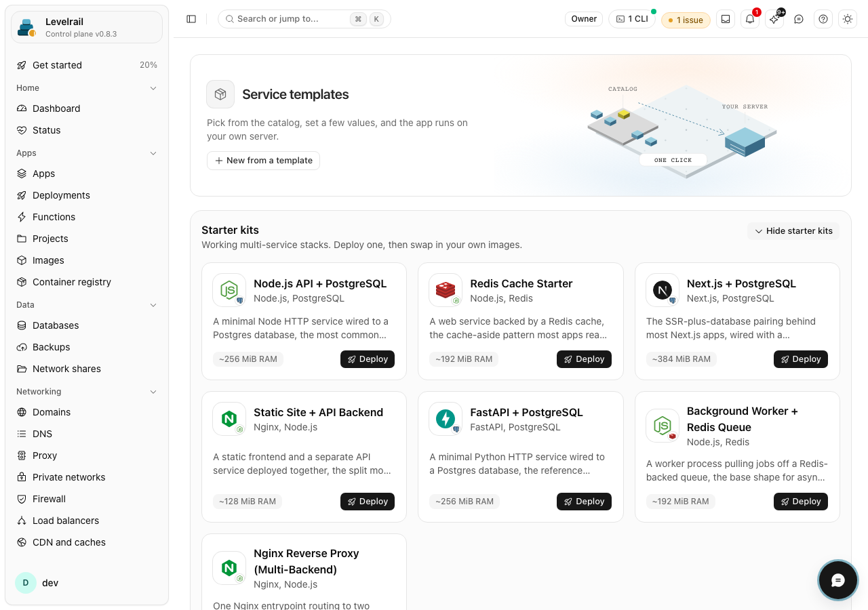
Task: Click the Redis Cache Starter logo
Action: tap(446, 290)
